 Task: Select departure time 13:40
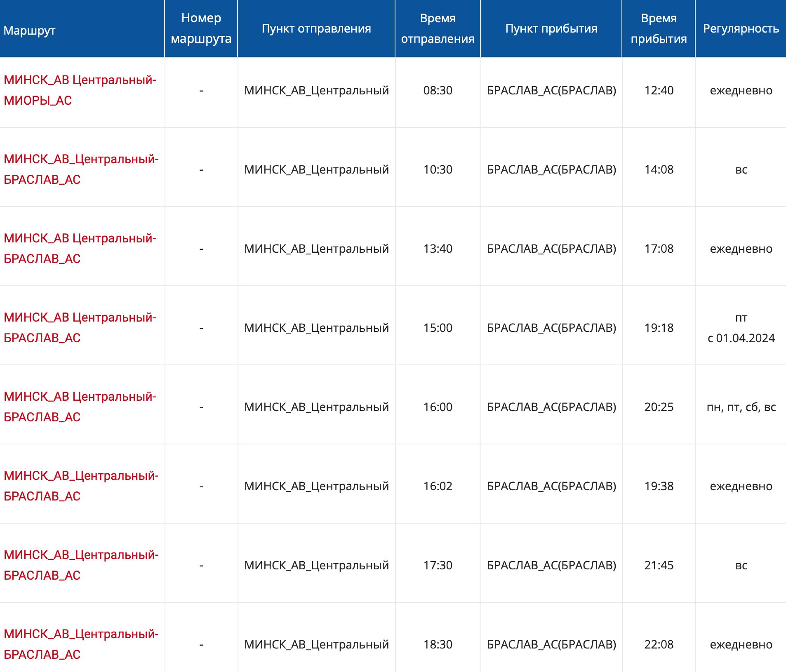(438, 249)
